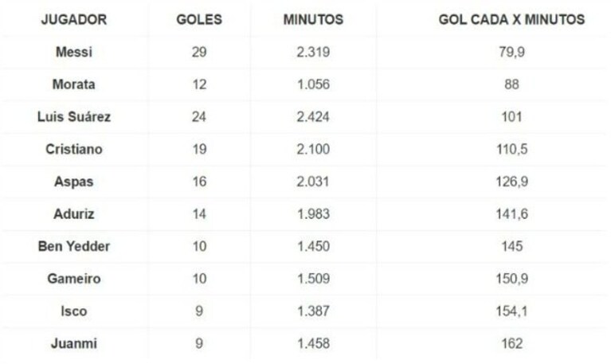This screenshot has width=611, height=364.
Task: Select the Cristiano player name
Action: click(74, 149)
